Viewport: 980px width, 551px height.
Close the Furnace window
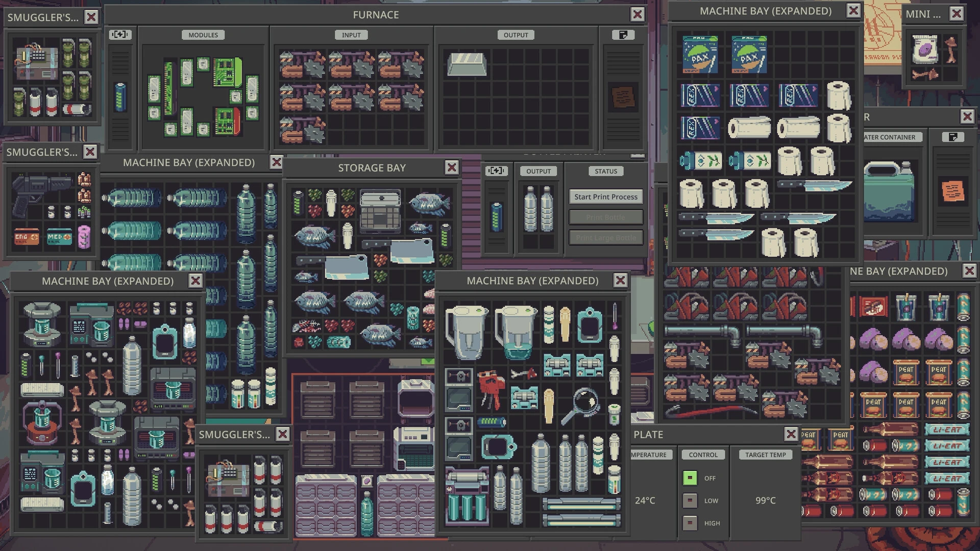[x=637, y=14]
